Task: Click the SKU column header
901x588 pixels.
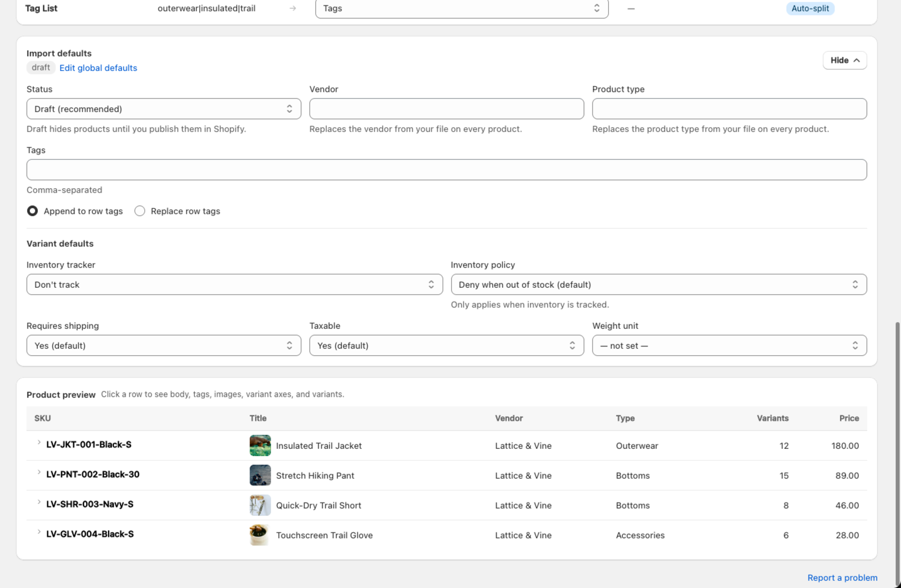Action: pos(42,418)
